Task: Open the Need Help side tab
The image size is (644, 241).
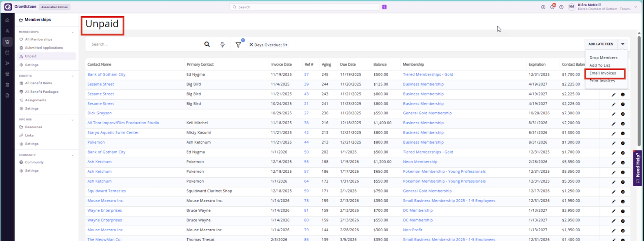Action: [637, 168]
